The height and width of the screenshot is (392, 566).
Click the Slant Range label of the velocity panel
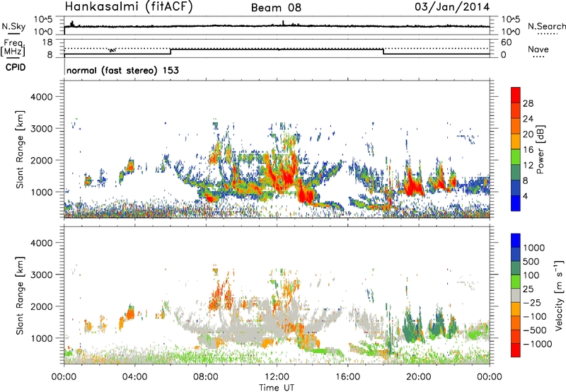[20, 295]
